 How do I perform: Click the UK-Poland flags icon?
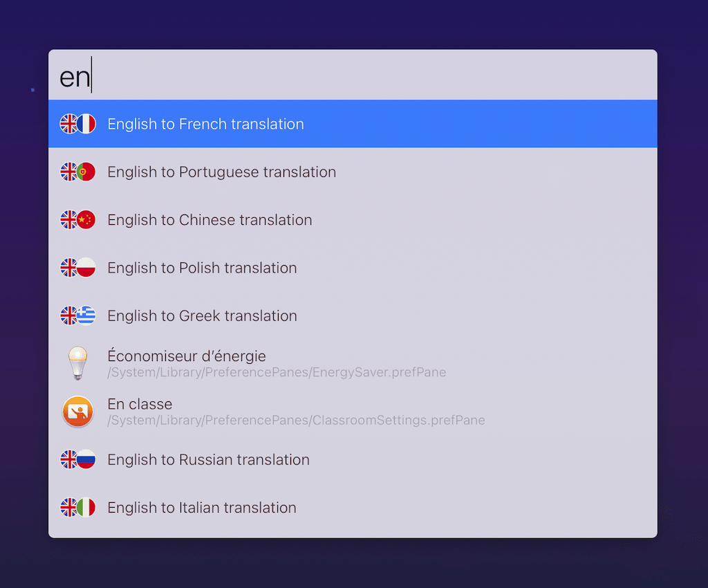click(77, 268)
